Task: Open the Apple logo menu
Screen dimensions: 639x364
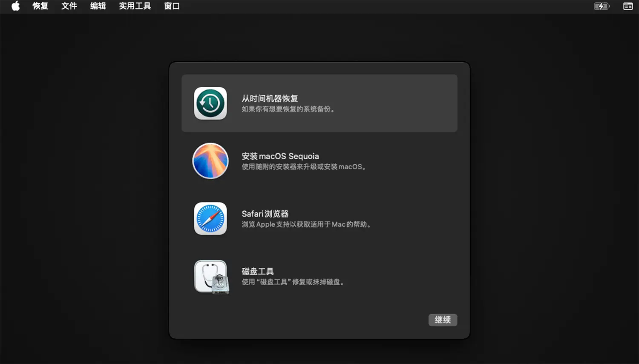Action: tap(15, 6)
